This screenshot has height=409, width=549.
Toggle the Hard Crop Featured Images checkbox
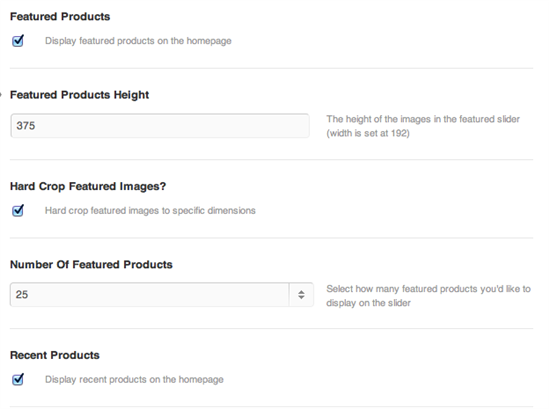18,210
